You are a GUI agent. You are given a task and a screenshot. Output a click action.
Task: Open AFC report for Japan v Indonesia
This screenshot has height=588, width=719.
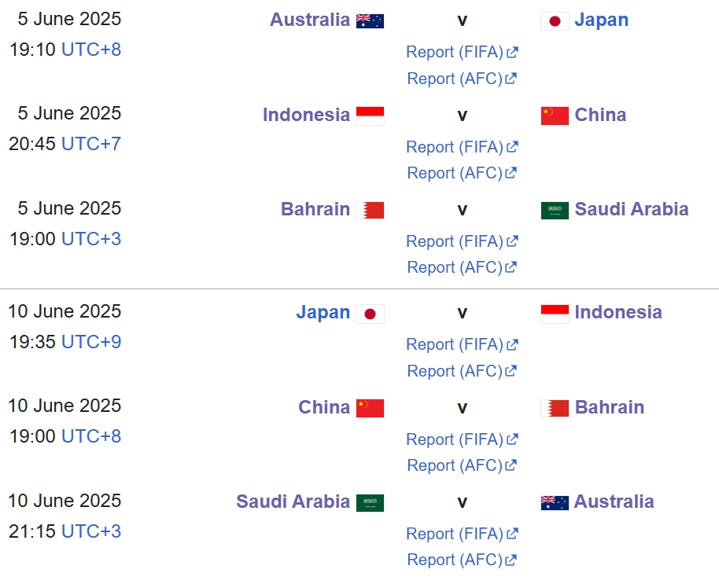click(454, 371)
